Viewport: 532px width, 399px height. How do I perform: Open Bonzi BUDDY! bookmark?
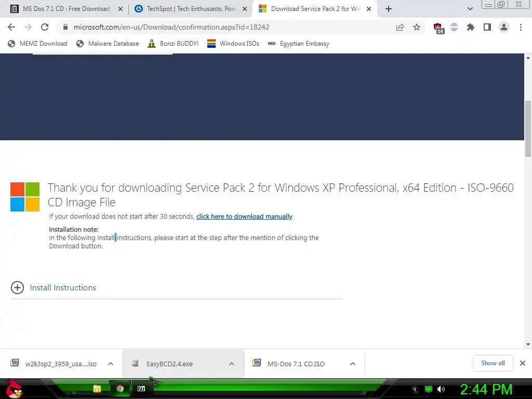(173, 44)
